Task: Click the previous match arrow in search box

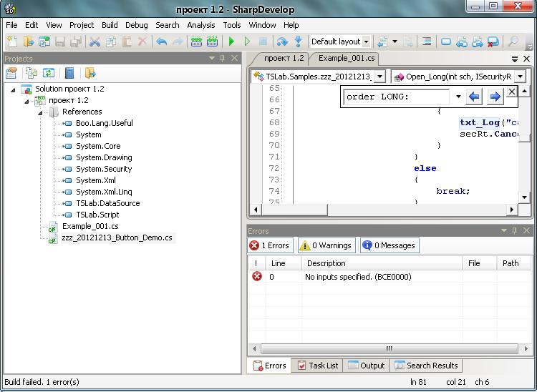Action: 473,97
